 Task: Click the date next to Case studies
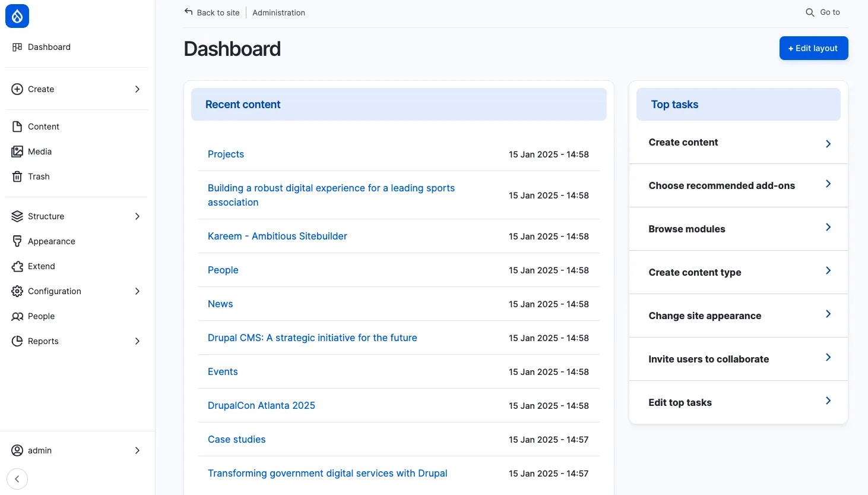[549, 440]
